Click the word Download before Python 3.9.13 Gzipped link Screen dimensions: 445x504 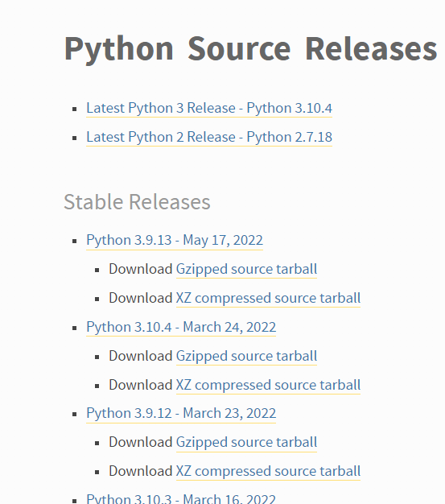(141, 269)
